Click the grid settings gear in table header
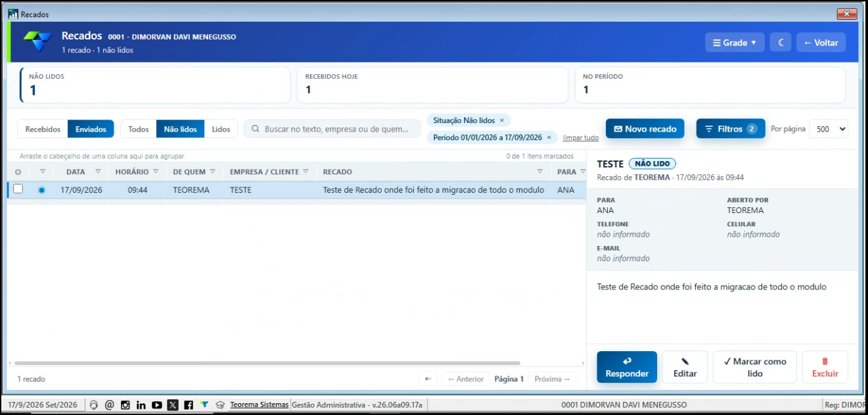This screenshot has width=868, height=415. pos(18,172)
